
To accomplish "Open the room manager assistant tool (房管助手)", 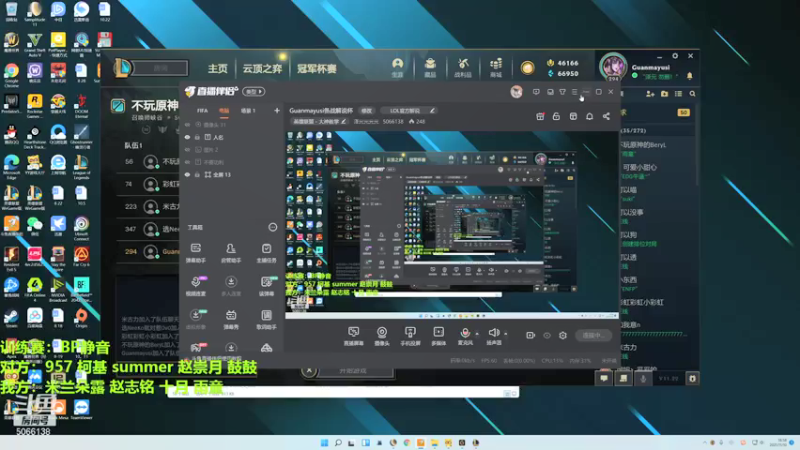I will (x=231, y=253).
